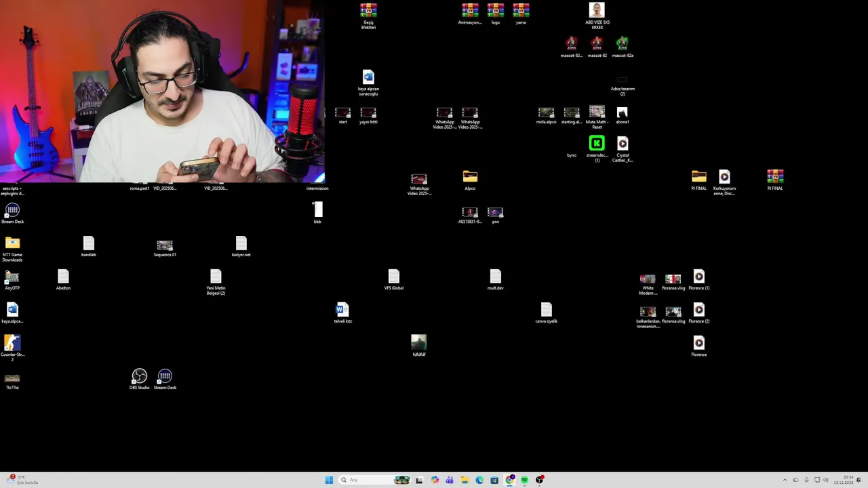868x488 pixels.
Task: Open the Crystal Castles media file
Action: pyautogui.click(x=623, y=144)
